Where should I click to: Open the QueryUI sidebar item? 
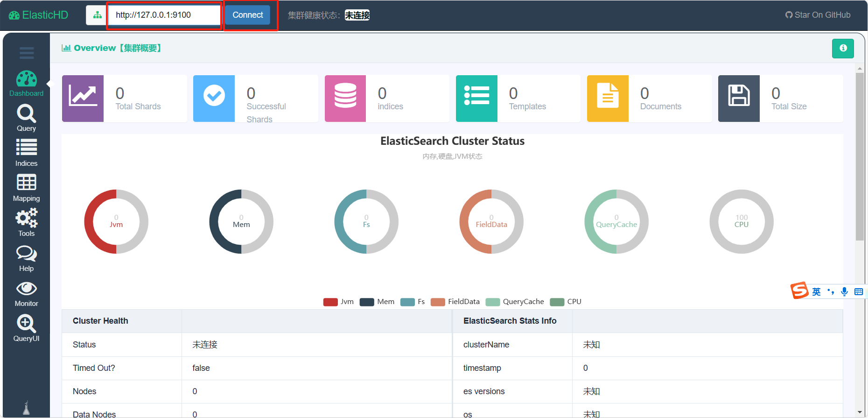click(26, 328)
